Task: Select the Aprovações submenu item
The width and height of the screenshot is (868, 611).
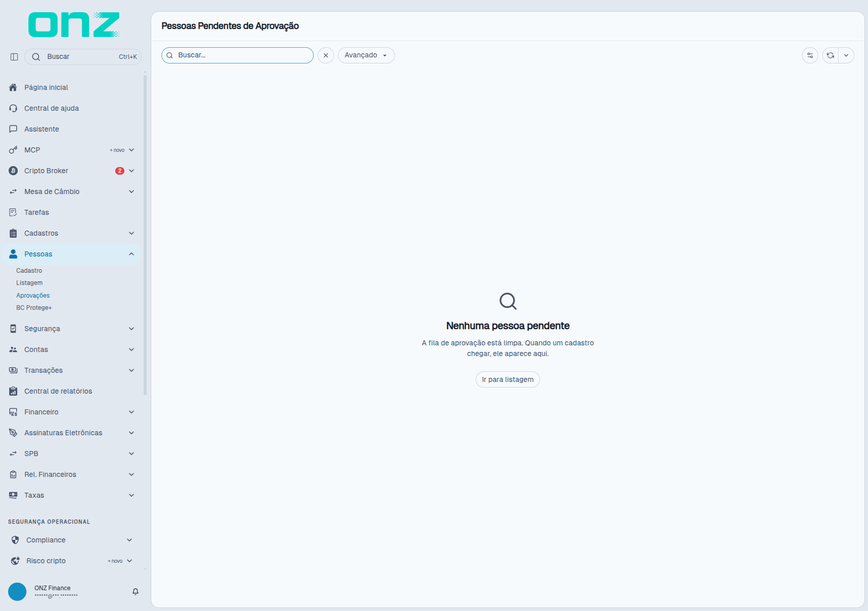Action: click(33, 296)
